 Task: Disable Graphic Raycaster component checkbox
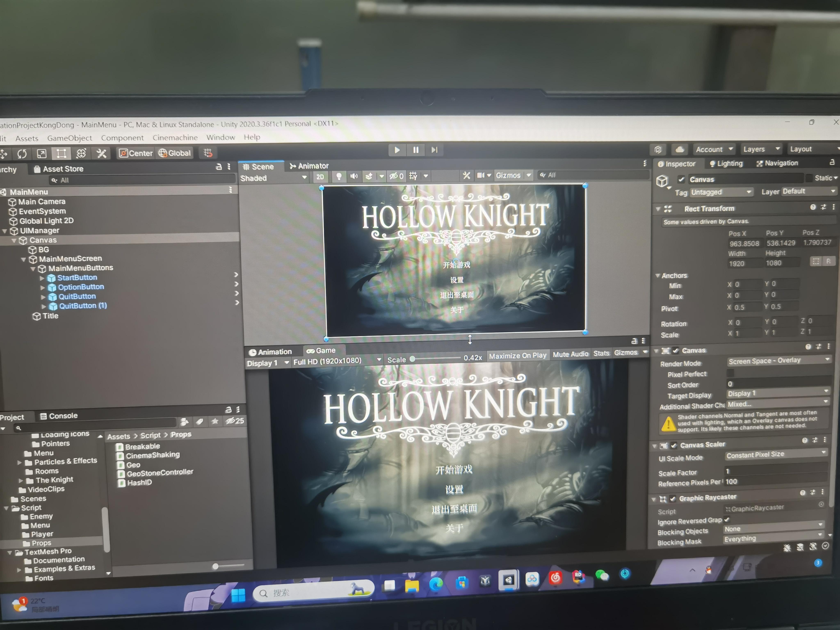[672, 499]
